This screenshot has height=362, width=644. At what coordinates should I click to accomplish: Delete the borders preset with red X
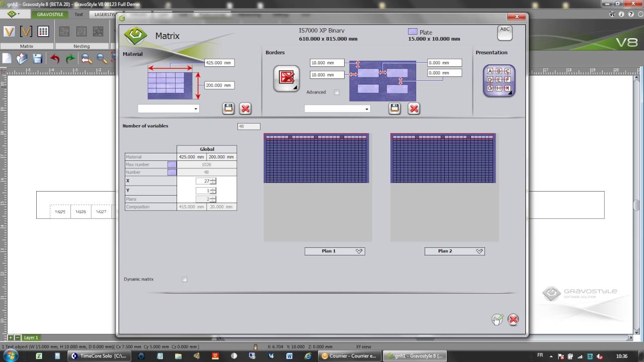click(x=414, y=108)
